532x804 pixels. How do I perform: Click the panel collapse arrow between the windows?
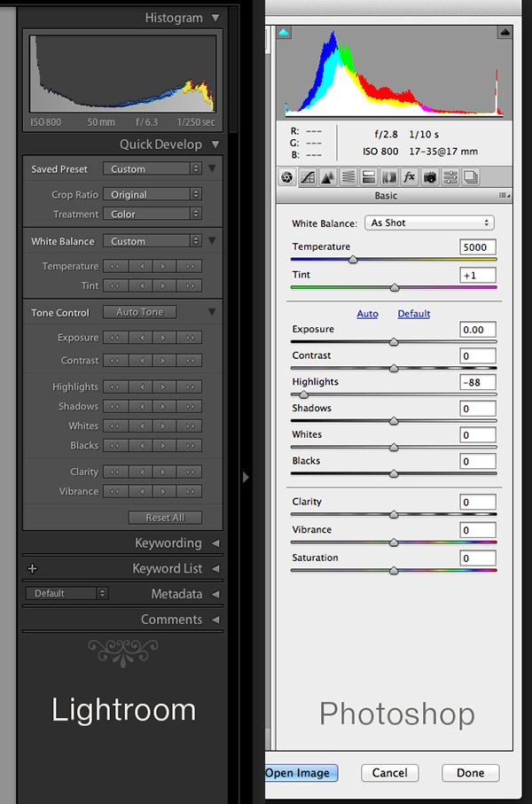click(246, 478)
